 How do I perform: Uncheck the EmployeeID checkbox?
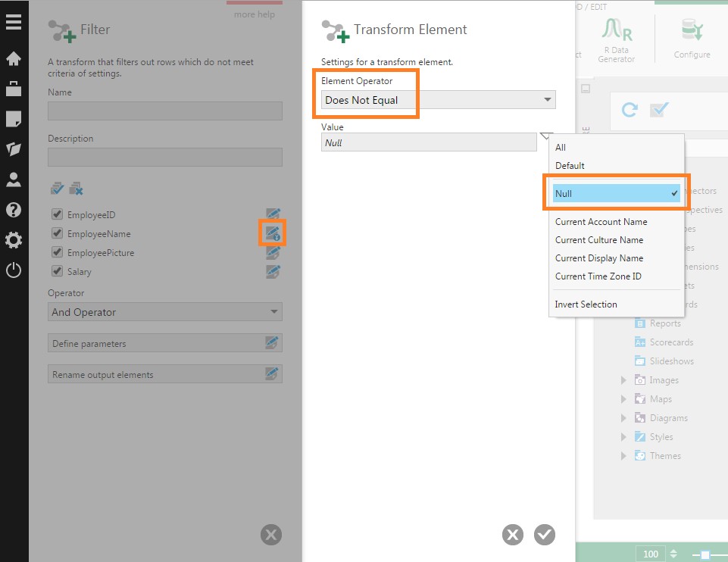(x=57, y=214)
